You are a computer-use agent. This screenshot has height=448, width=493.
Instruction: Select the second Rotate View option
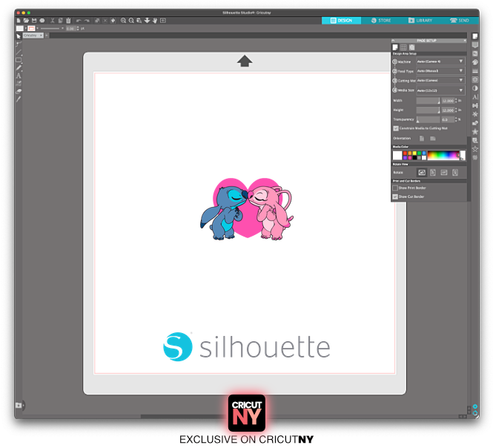(x=433, y=172)
